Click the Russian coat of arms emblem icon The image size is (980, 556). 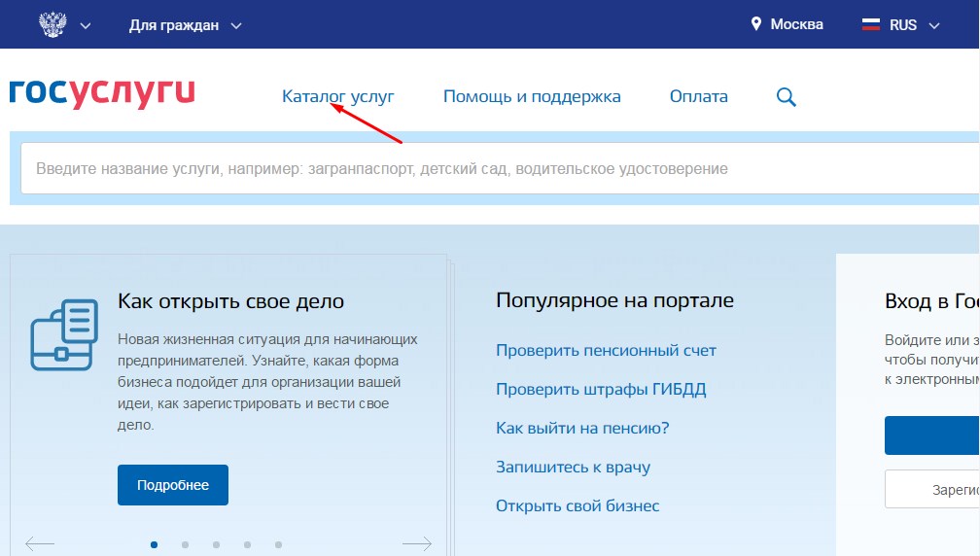tap(52, 24)
